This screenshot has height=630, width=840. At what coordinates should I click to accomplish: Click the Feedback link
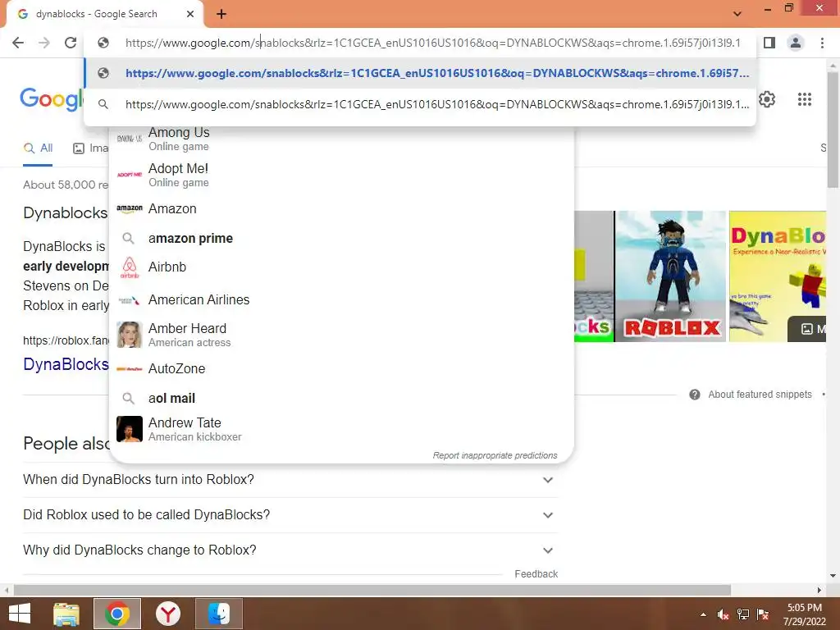[536, 573]
